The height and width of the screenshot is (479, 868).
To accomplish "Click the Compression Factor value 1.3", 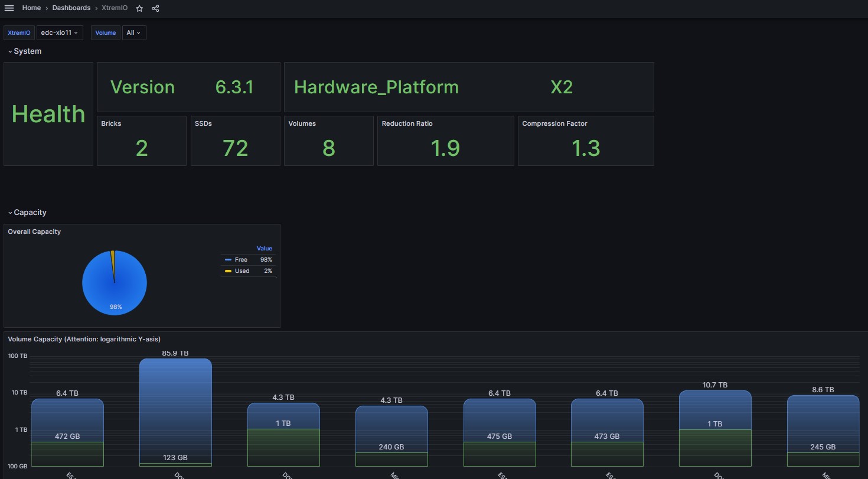I will tap(586, 148).
